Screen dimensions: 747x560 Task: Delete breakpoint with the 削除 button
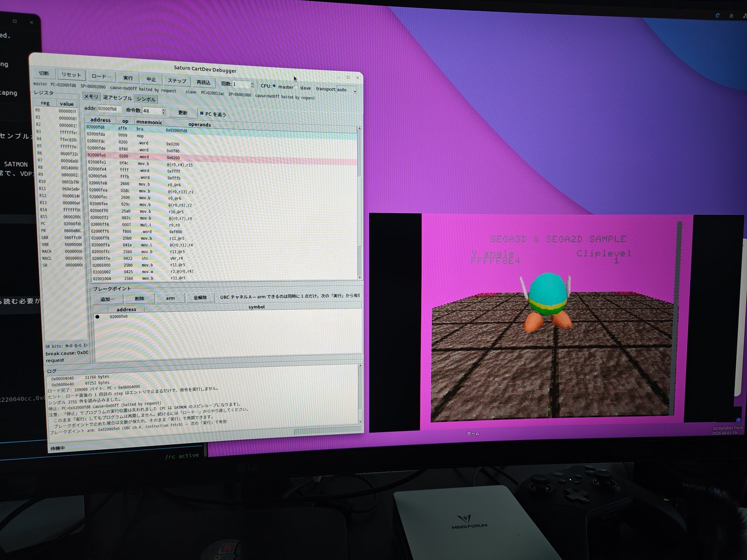[140, 299]
